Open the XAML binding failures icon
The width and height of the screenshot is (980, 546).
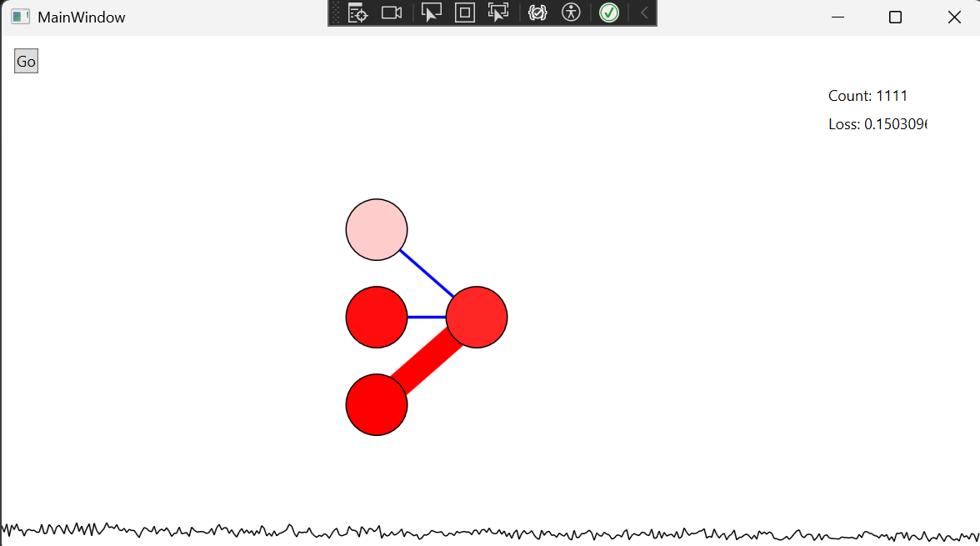click(x=537, y=13)
